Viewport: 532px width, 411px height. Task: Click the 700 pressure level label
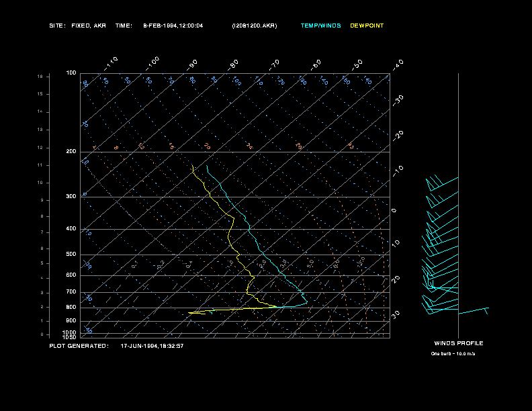coord(71,291)
